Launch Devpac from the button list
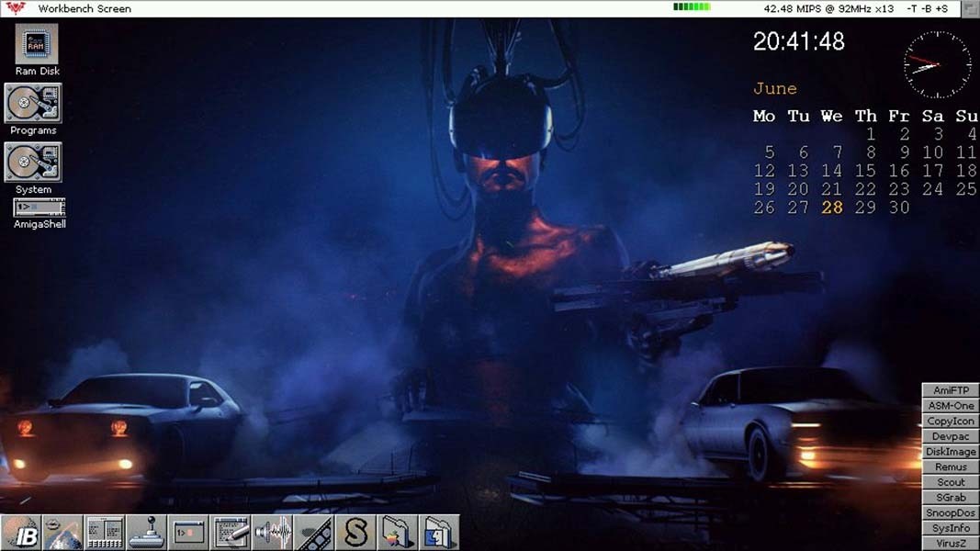This screenshot has height=551, width=980. (951, 436)
